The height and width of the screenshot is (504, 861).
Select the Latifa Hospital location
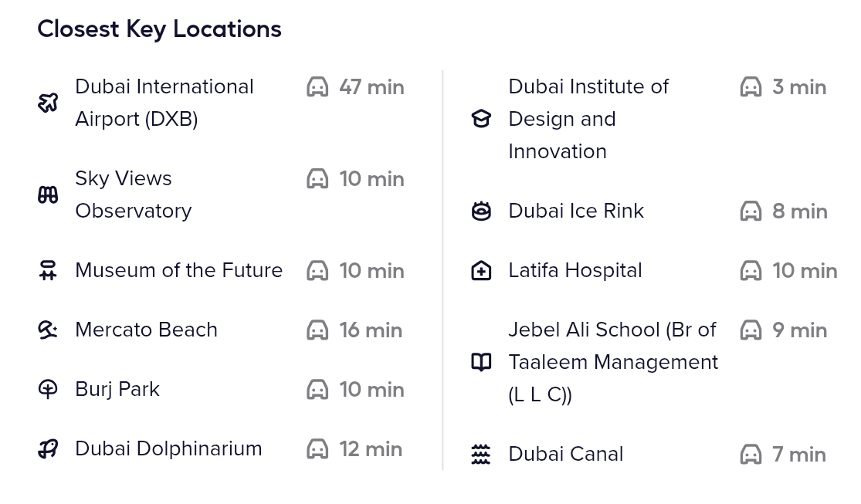(575, 270)
